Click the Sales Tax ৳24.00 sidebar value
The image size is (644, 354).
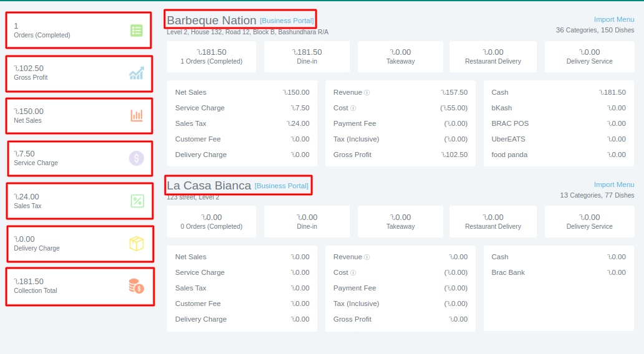26,197
